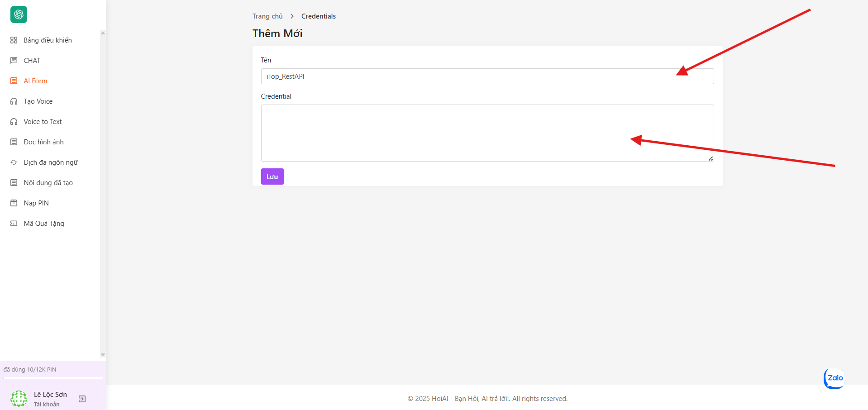This screenshot has height=410, width=868.
Task: Select Nội dung đã tạo menu item
Action: coord(48,183)
